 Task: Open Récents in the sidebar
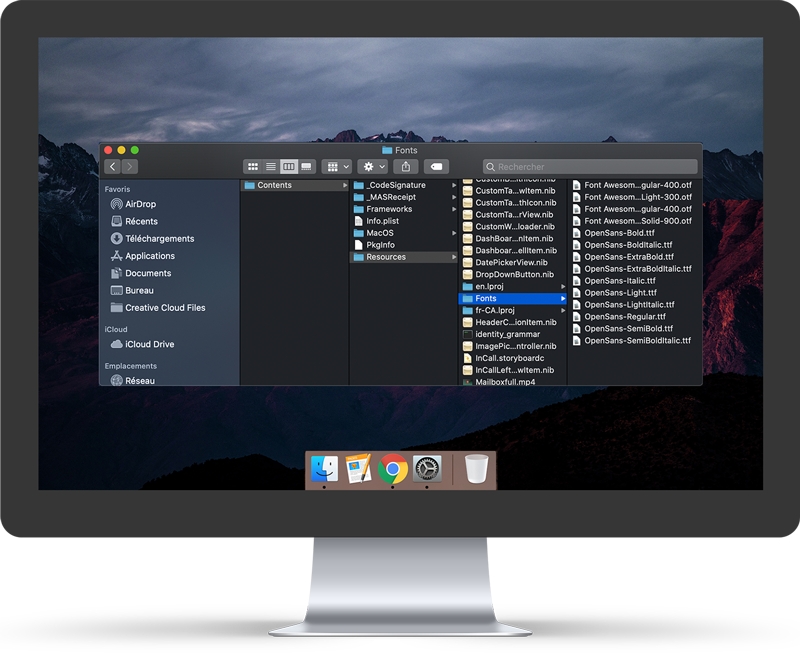click(x=135, y=221)
